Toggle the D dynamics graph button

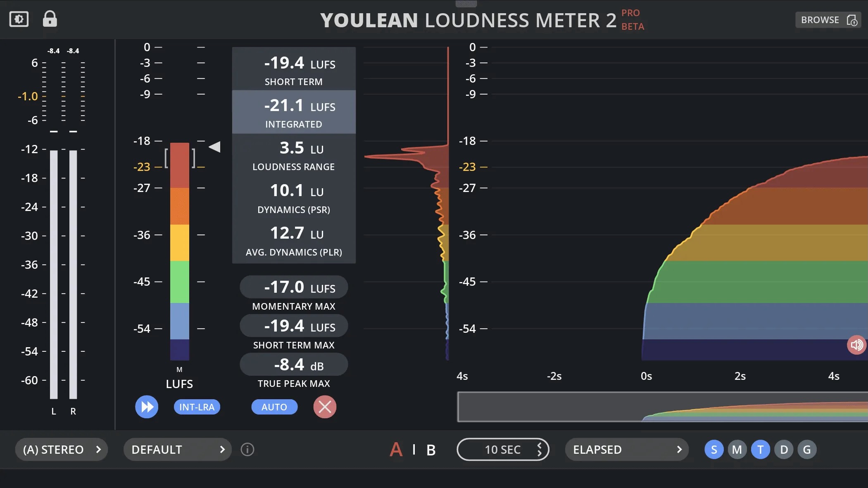pyautogui.click(x=784, y=449)
